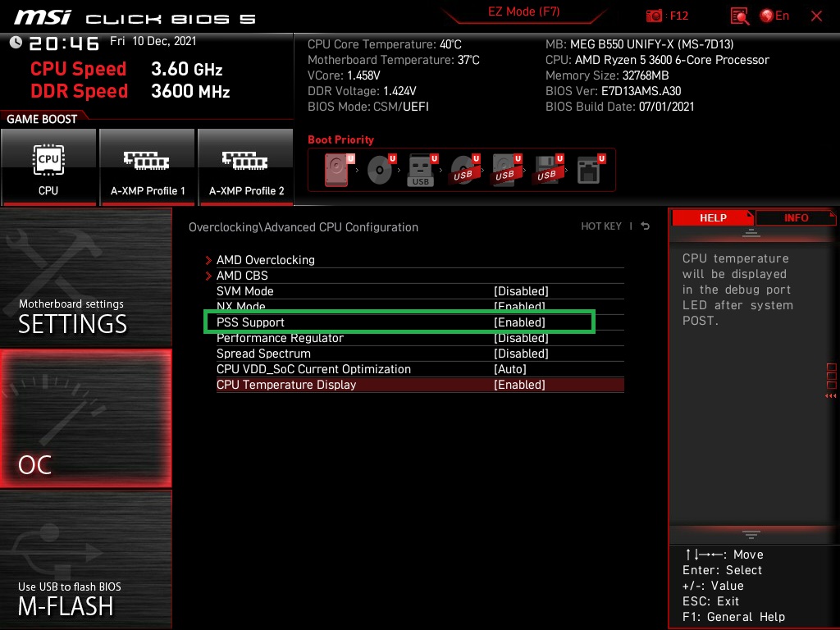Click the back arrow next to HOT KEY

pyautogui.click(x=645, y=226)
